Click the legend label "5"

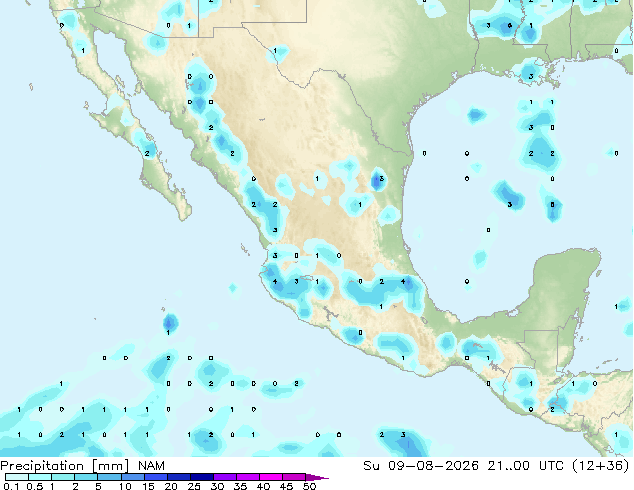98,486
